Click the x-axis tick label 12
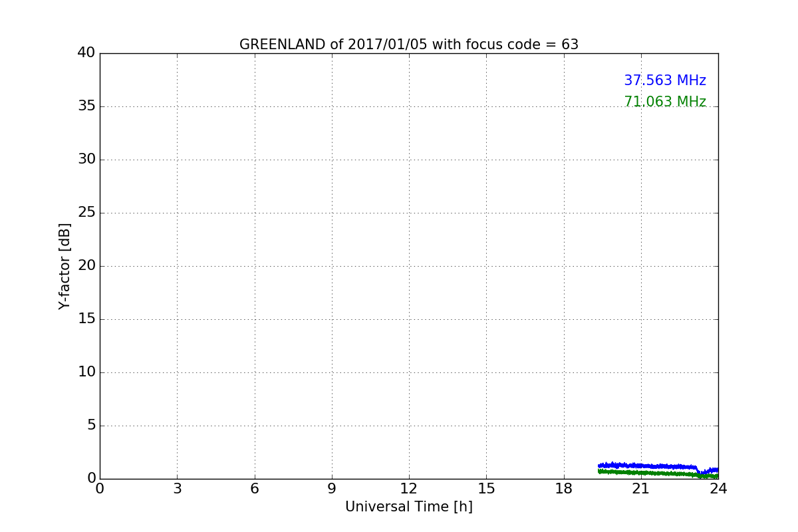The image size is (798, 532). (x=409, y=489)
